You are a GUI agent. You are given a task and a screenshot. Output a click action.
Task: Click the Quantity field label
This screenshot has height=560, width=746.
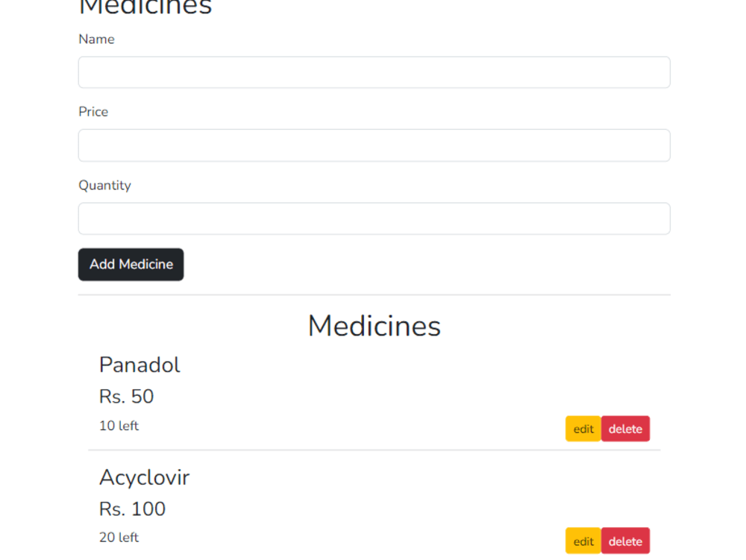tap(105, 185)
